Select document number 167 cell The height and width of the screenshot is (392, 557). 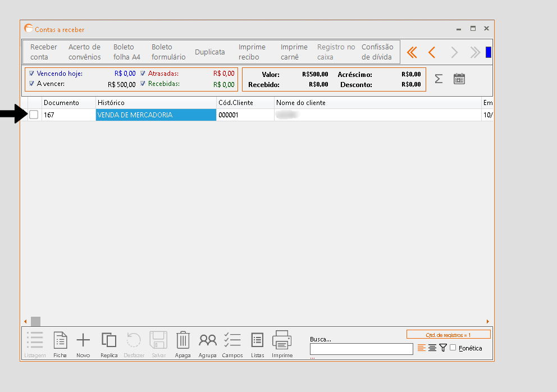(69, 115)
